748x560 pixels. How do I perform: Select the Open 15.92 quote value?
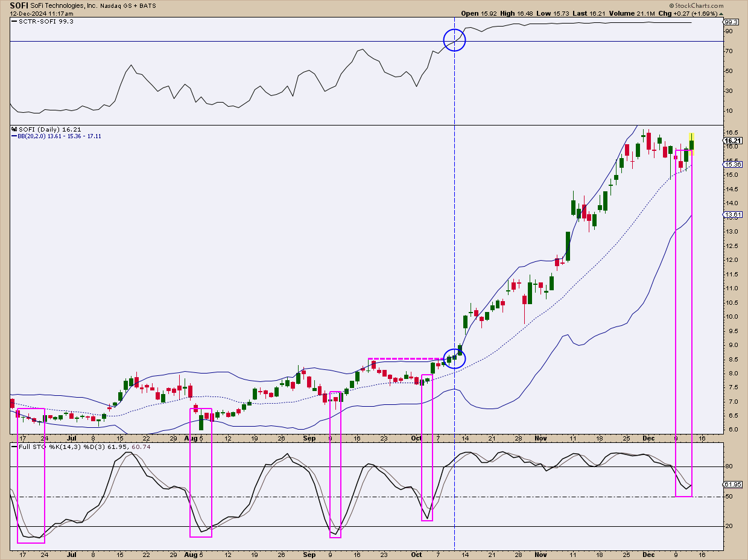(x=480, y=13)
